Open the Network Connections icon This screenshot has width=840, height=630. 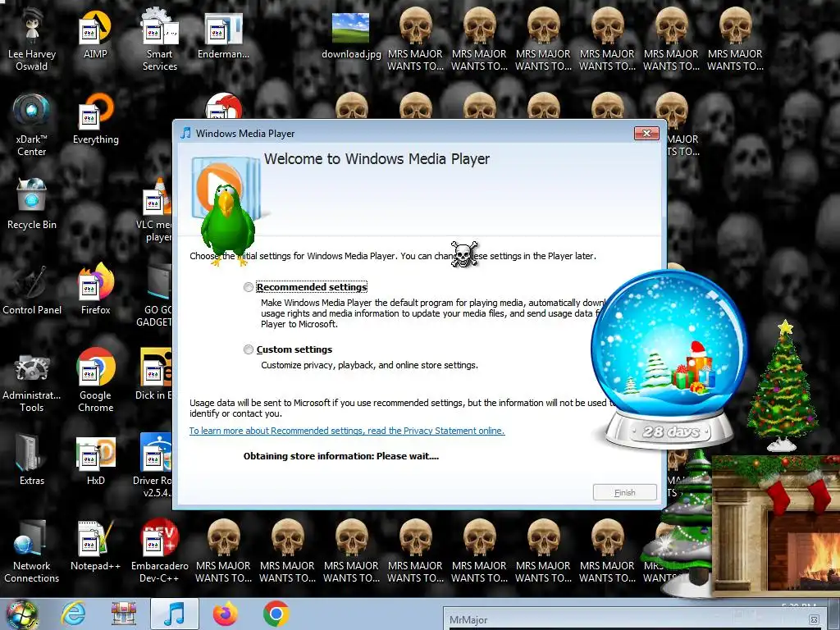pyautogui.click(x=32, y=552)
